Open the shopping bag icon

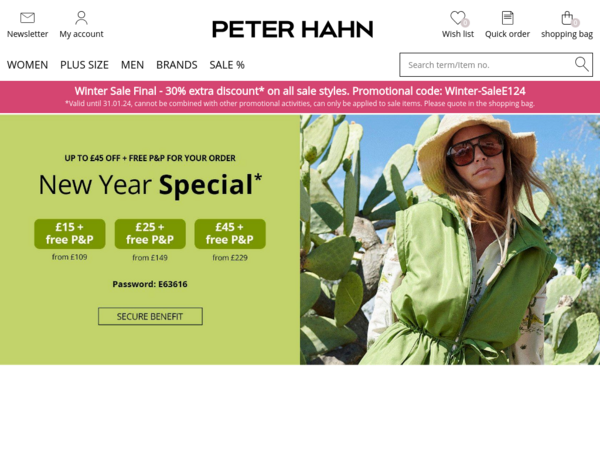click(568, 18)
